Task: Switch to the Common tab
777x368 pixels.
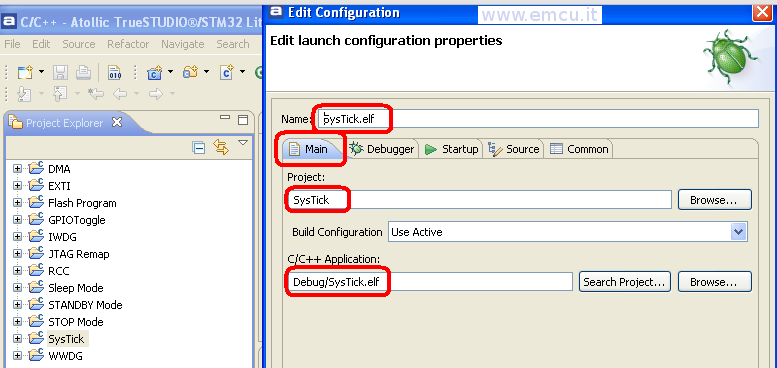Action: [x=579, y=149]
